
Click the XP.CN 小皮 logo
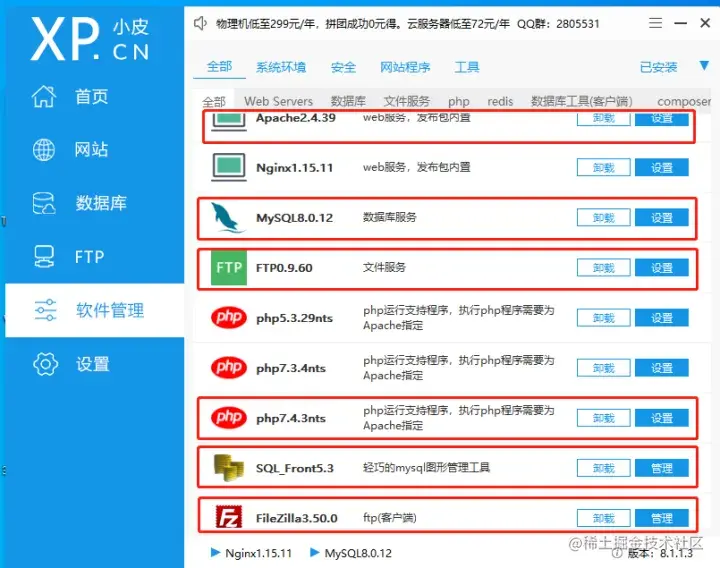(x=90, y=39)
